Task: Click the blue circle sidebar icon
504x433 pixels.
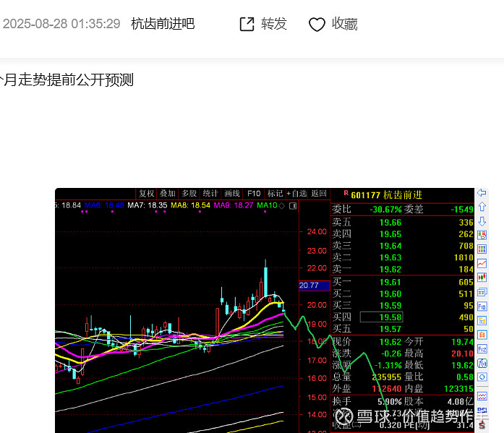Action: point(482,377)
